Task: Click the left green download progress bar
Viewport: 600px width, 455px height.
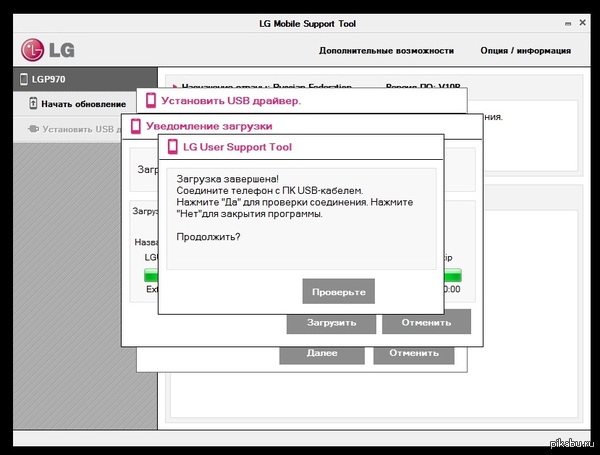Action: click(x=153, y=275)
